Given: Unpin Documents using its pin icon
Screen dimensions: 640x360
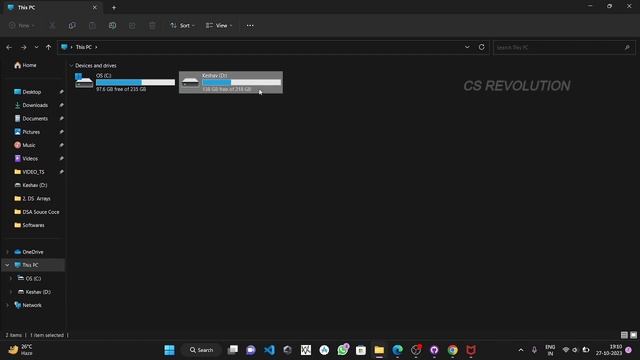Looking at the screenshot, I should click(61, 118).
